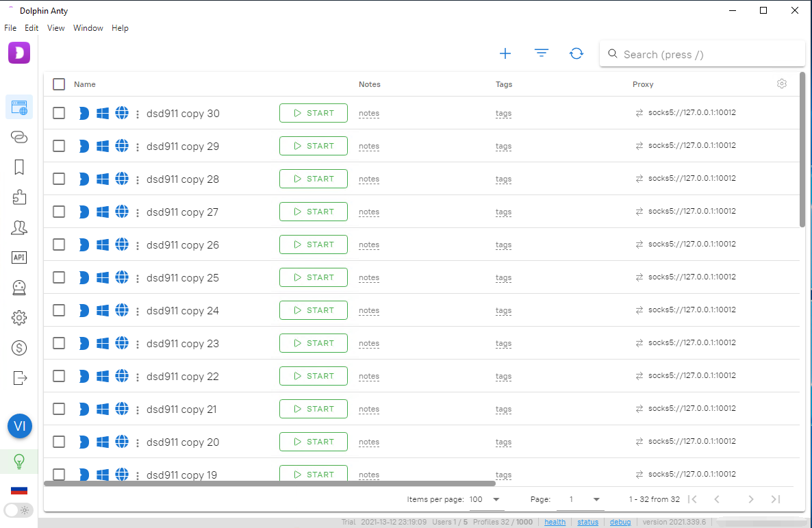Toggle the dark theme switch
This screenshot has width=812, height=528.
pos(18,510)
